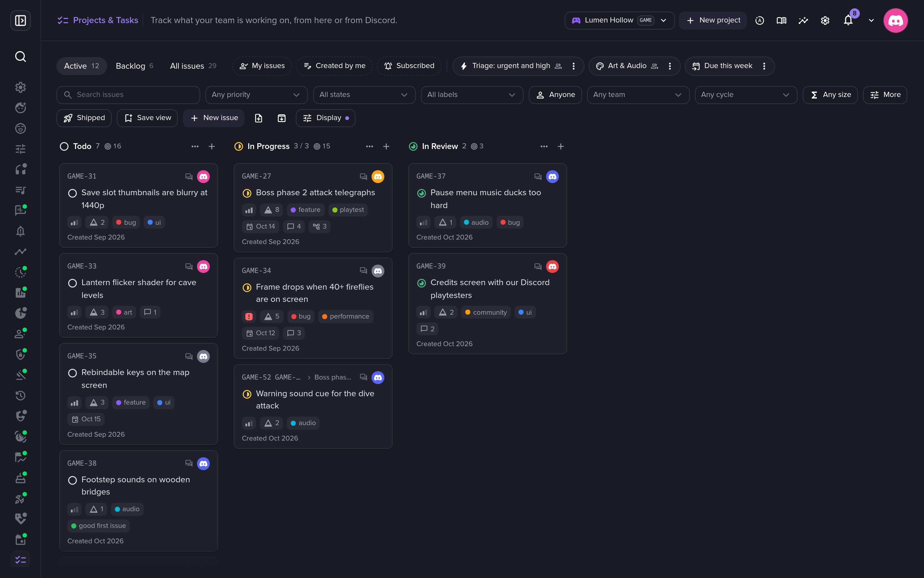Add an issue to the Todo column
924x578 pixels.
tap(211, 146)
